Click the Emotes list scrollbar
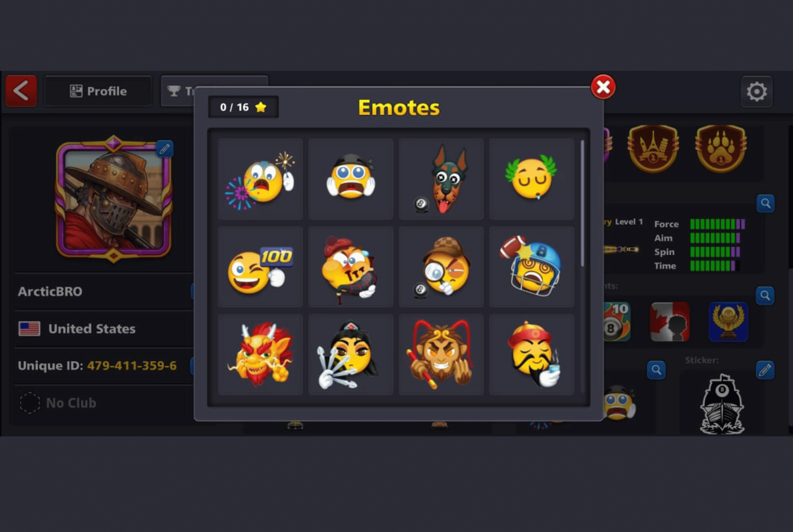The width and height of the screenshot is (793, 532). tap(582, 204)
